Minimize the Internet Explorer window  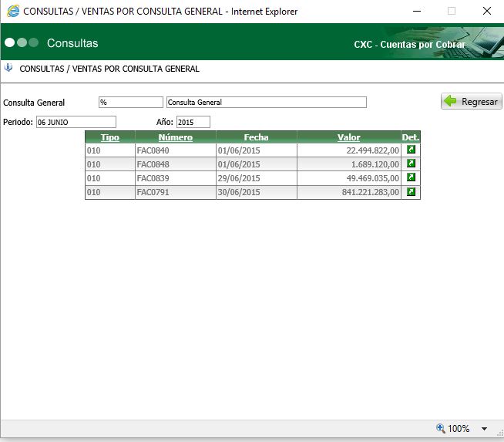pyautogui.click(x=417, y=11)
